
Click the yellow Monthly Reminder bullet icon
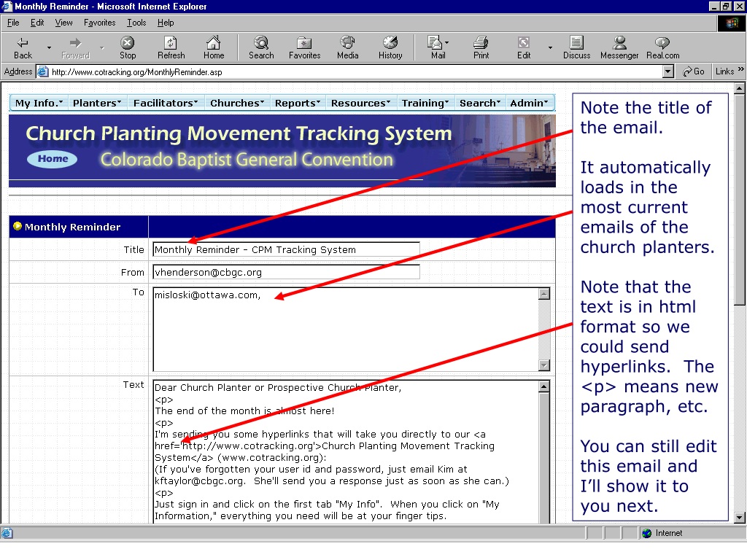point(18,226)
